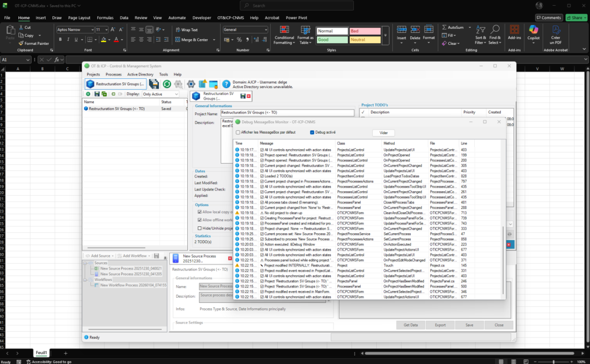590x364 pixels.
Task: Click the notes list icon with warning badge
Action: [x=202, y=84]
